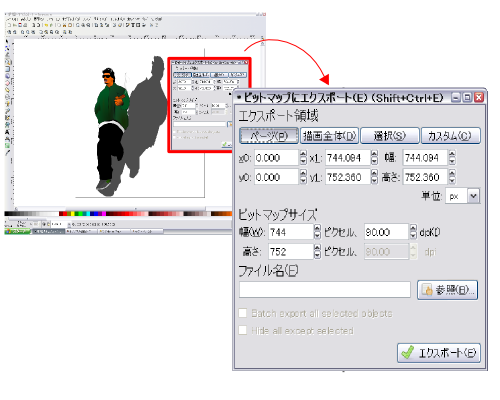500x400 pixels.
Task: Decrease bitmap 高さ 752 with down arrow
Action: click(x=317, y=255)
